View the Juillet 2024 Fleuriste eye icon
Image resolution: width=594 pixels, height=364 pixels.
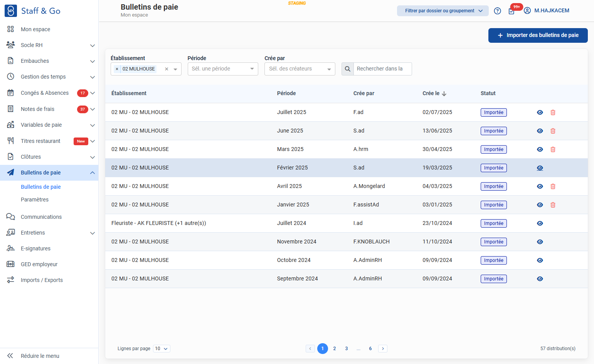540,223
